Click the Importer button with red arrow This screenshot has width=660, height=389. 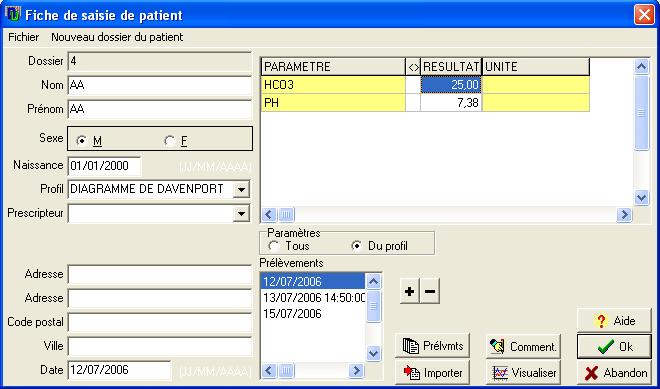pos(432,373)
